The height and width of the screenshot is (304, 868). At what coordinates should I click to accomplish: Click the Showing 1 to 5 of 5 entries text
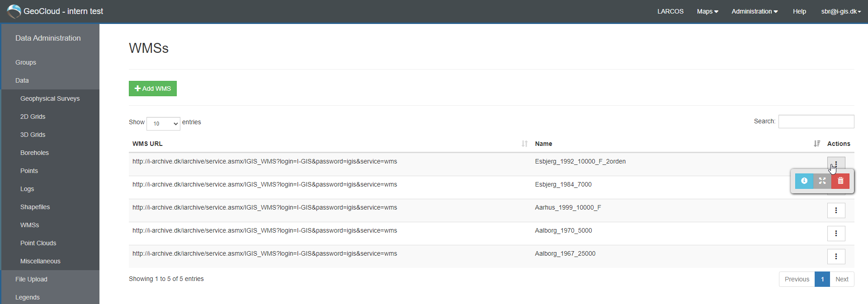[x=166, y=279]
